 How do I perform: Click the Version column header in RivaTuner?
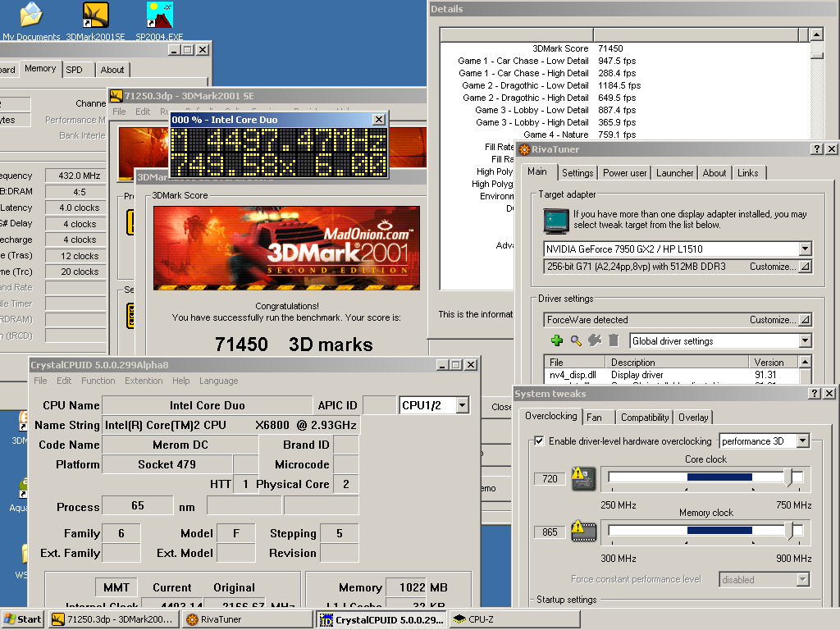click(x=774, y=362)
